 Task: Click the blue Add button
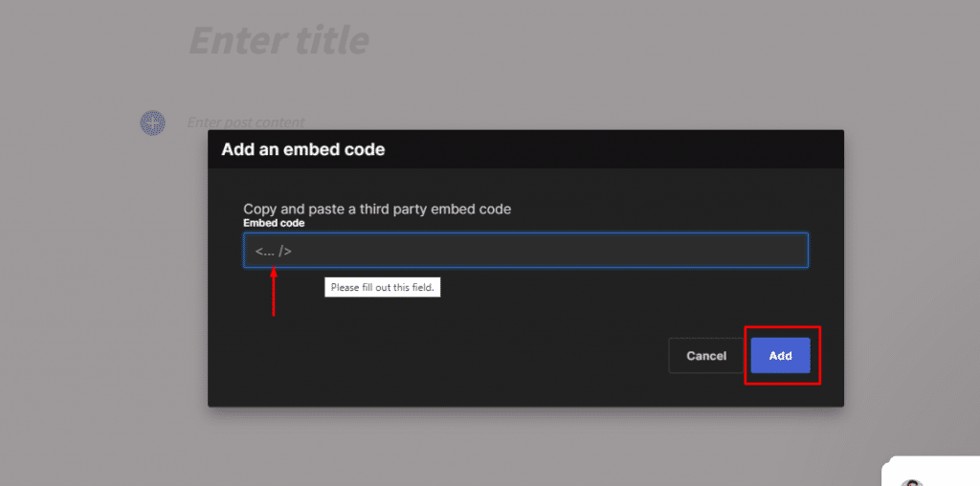click(780, 356)
